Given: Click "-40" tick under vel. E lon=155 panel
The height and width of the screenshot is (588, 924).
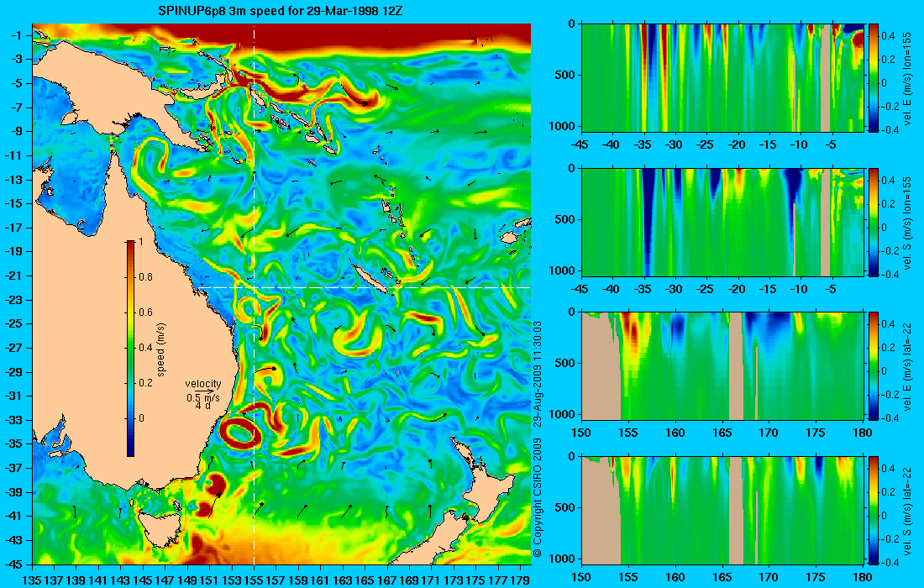Looking at the screenshot, I should tap(612, 145).
